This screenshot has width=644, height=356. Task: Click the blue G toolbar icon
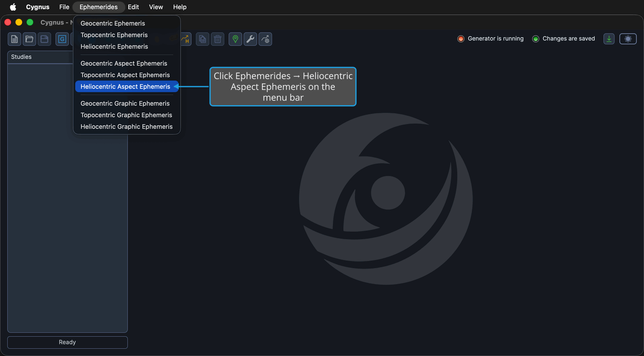pyautogui.click(x=62, y=39)
